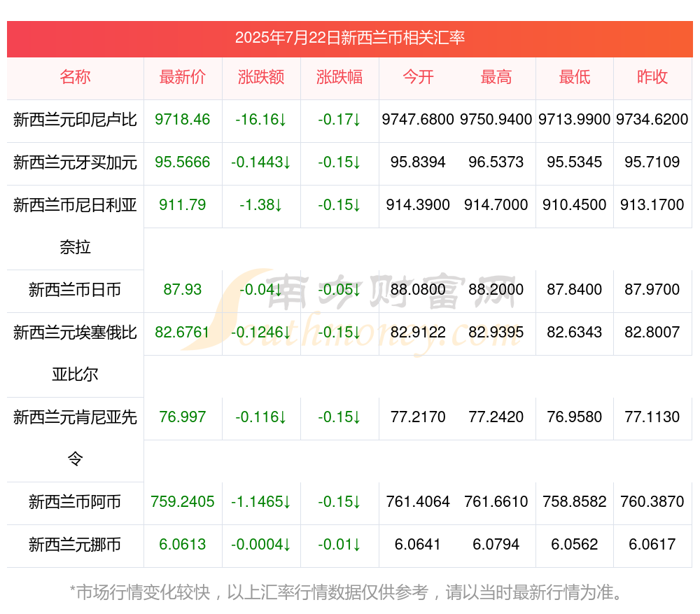The width and height of the screenshot is (700, 614).
Task: Click the open price 82.9122
Action: 418,333
